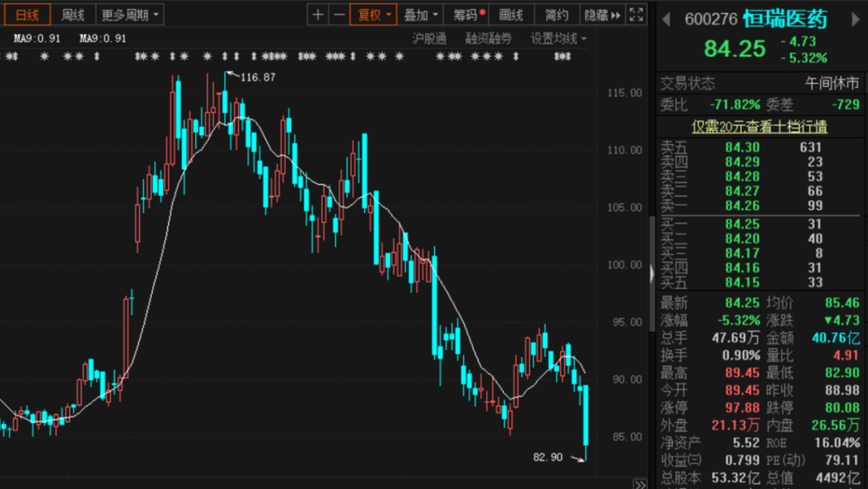Go to previous stock with left arrow
Screen dimensions: 868x489
click(x=666, y=20)
